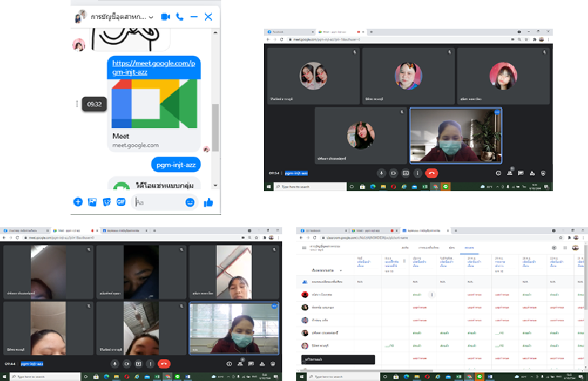Start a voice call in Messenger chat
This screenshot has height=381, width=588.
[180, 16]
